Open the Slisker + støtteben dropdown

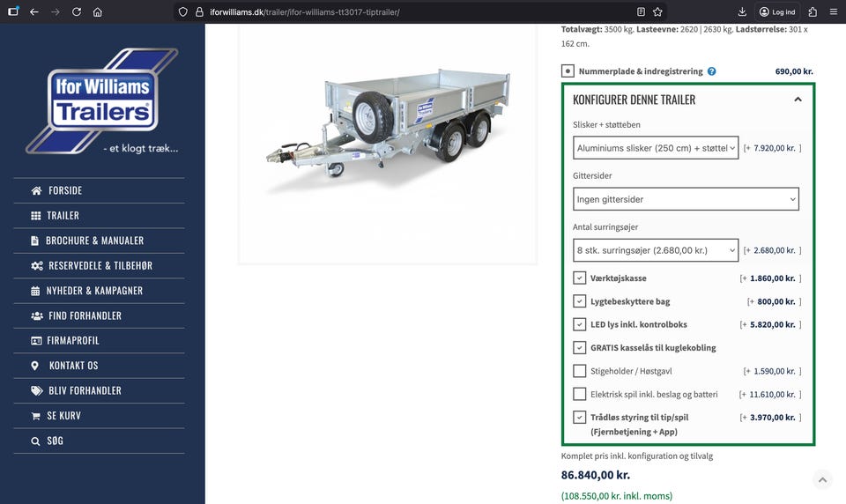point(656,148)
